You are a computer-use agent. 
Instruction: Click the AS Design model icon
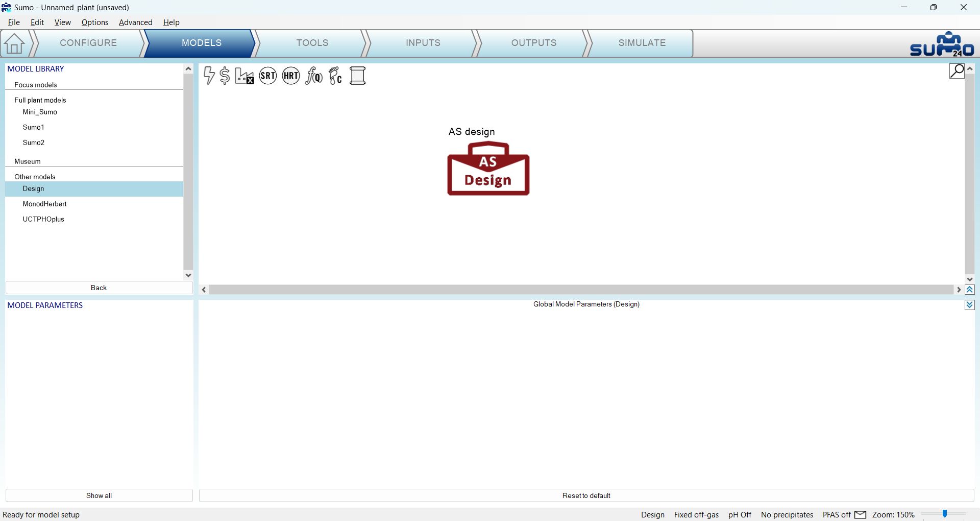coord(488,169)
